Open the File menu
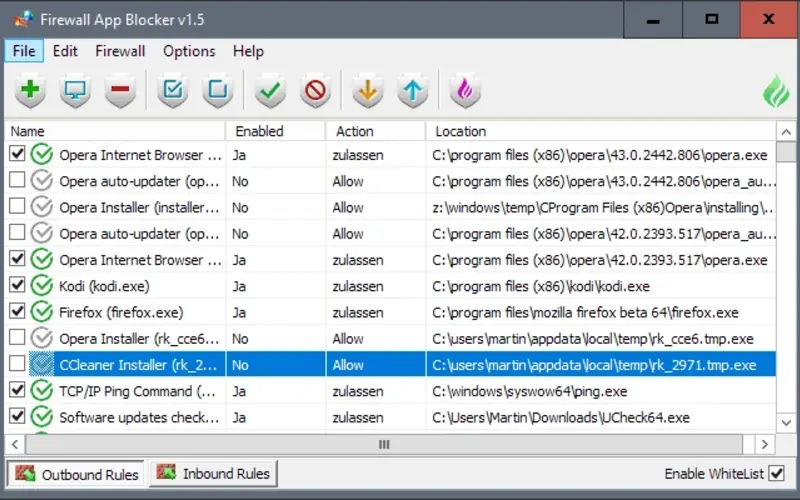The width and height of the screenshot is (800, 500). tap(24, 51)
